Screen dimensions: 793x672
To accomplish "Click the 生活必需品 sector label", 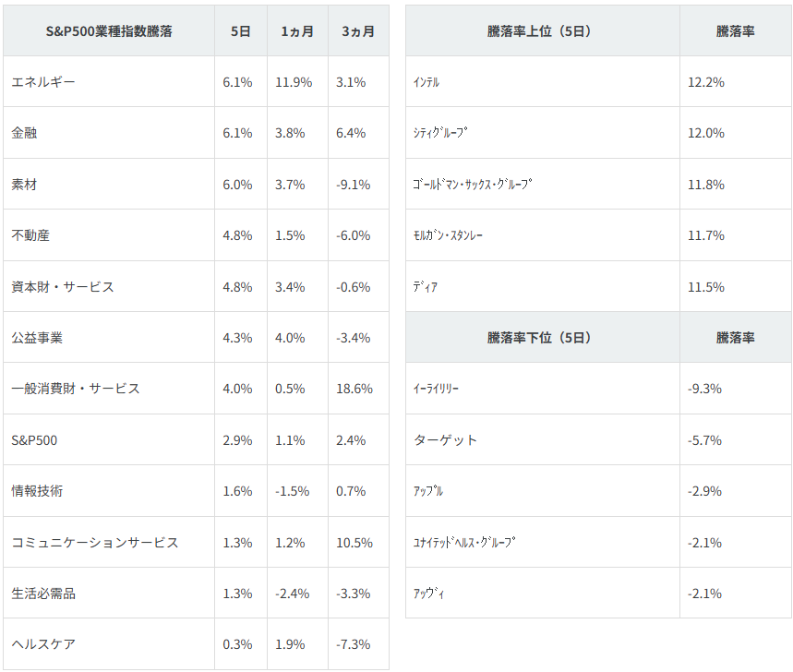I will (x=43, y=594).
